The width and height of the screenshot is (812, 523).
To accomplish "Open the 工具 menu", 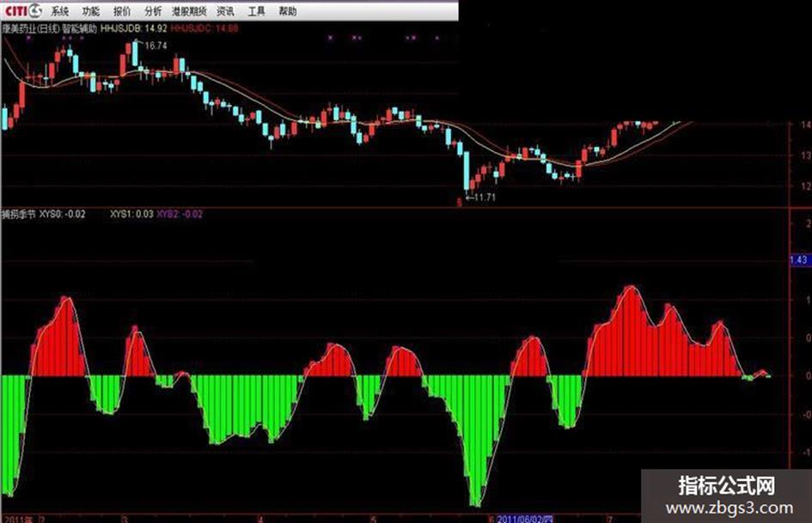I will point(256,11).
